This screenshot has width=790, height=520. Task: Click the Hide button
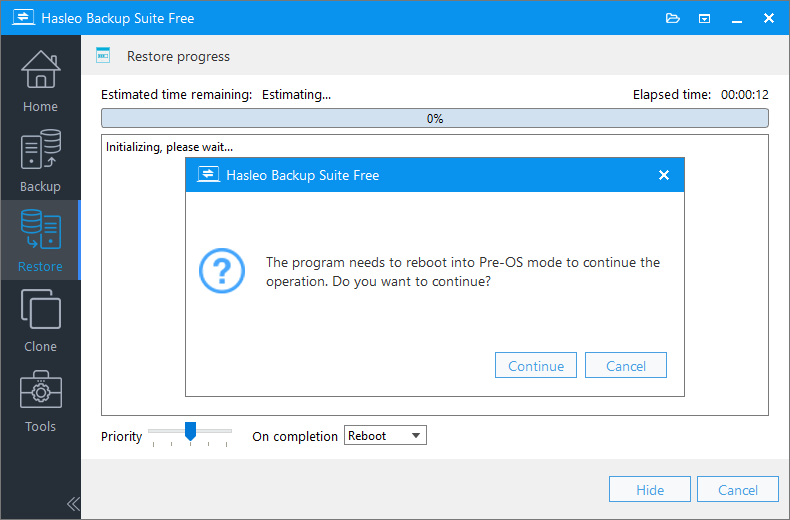650,489
